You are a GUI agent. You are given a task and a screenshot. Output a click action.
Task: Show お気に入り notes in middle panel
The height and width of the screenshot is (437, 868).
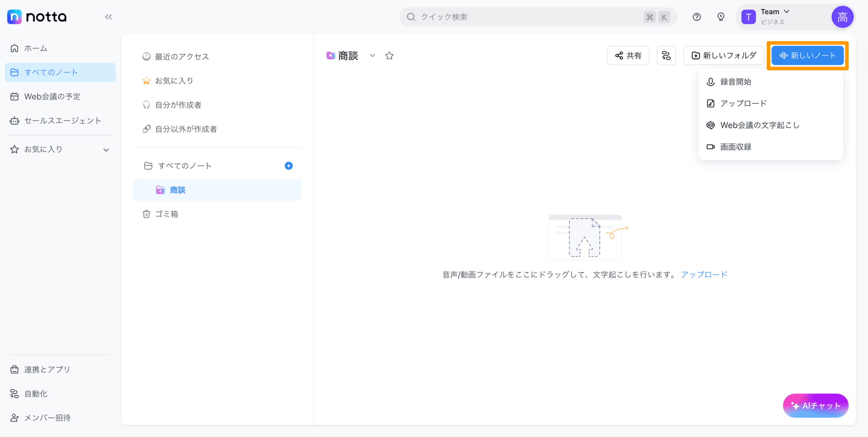click(x=217, y=81)
